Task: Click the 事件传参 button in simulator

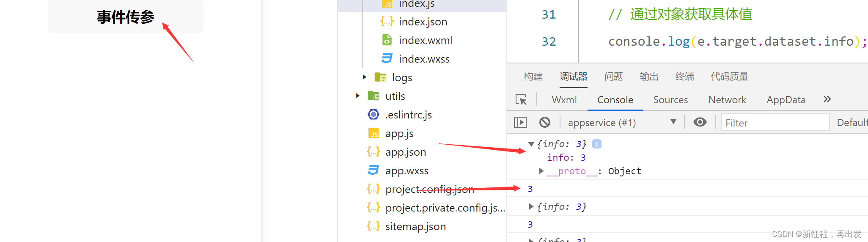Action: click(x=126, y=16)
